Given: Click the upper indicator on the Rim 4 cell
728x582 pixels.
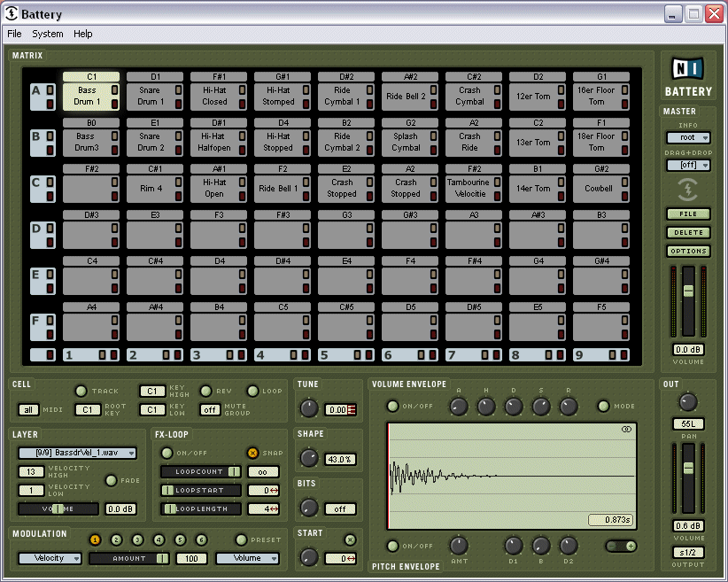Looking at the screenshot, I should tap(178, 182).
